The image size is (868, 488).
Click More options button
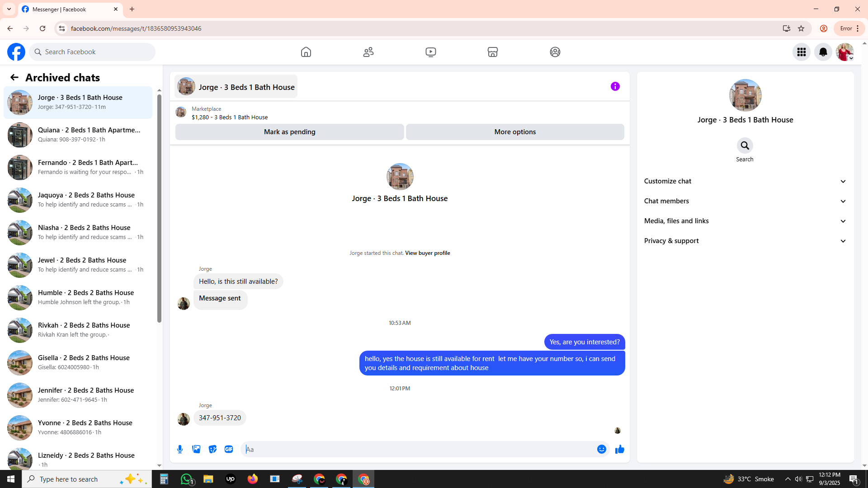(x=515, y=132)
